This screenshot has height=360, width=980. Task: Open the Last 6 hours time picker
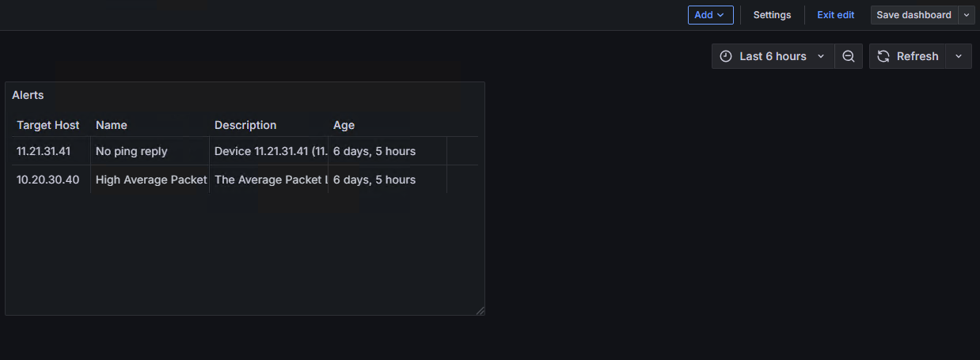coord(773,56)
